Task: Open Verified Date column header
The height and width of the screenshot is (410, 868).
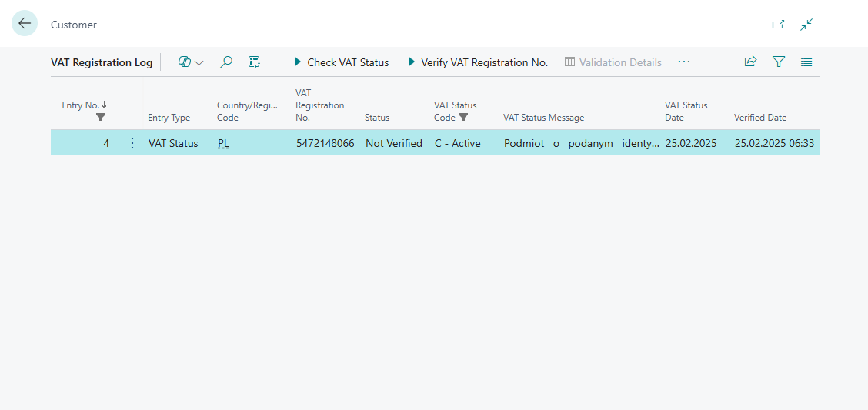Action: click(760, 118)
